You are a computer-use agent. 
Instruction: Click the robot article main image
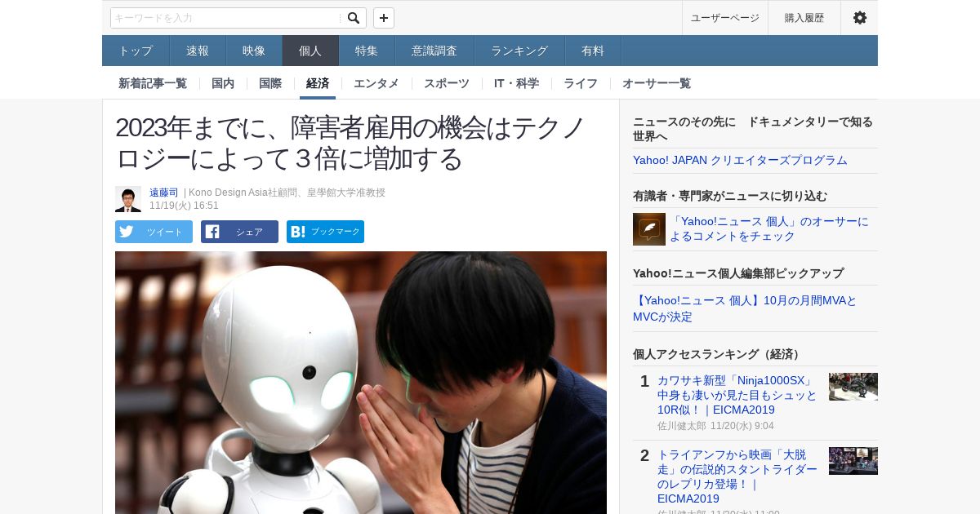click(361, 383)
